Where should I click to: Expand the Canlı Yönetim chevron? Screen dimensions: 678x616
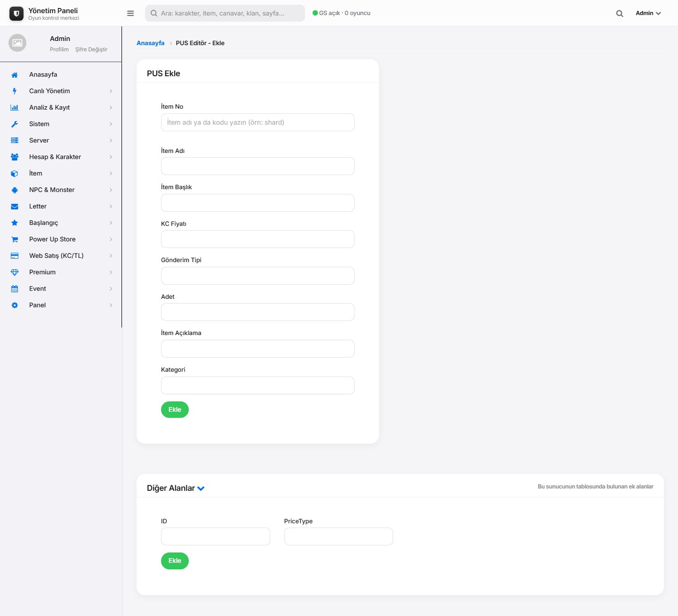point(111,91)
